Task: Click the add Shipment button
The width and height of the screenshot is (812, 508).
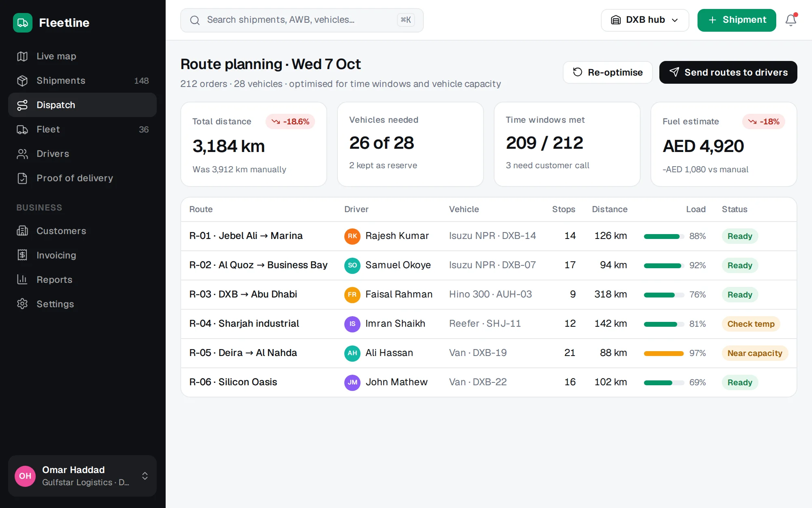Action: coord(736,20)
